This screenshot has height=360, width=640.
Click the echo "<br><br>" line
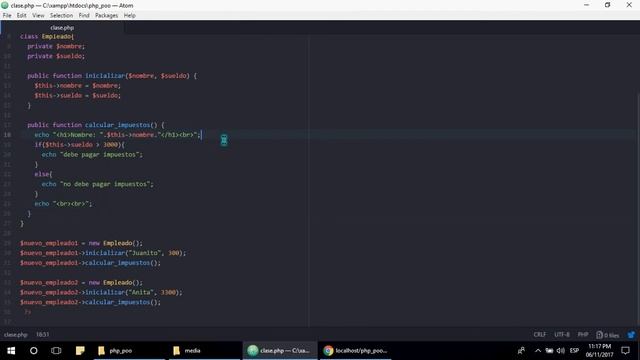(x=64, y=204)
